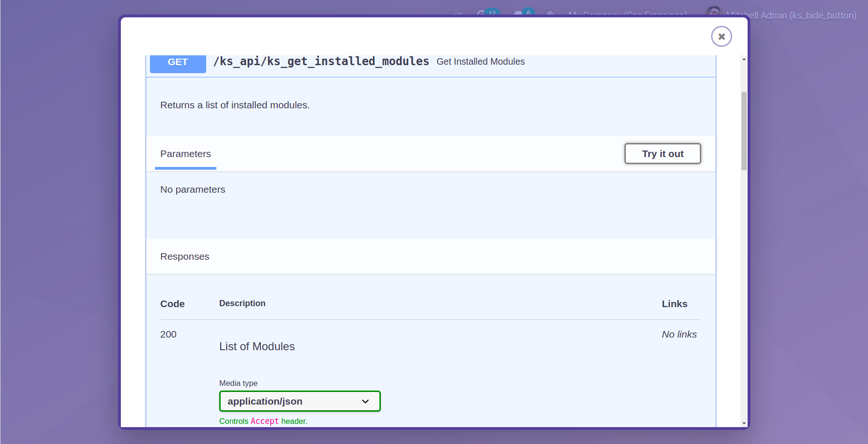The height and width of the screenshot is (444, 868).
Task: Click the close icon of the API dialog
Action: tap(721, 36)
